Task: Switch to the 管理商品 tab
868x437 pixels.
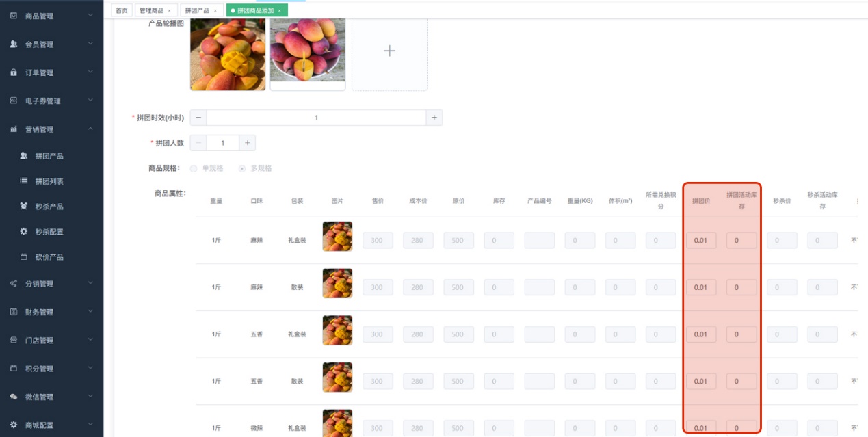Action: [155, 10]
